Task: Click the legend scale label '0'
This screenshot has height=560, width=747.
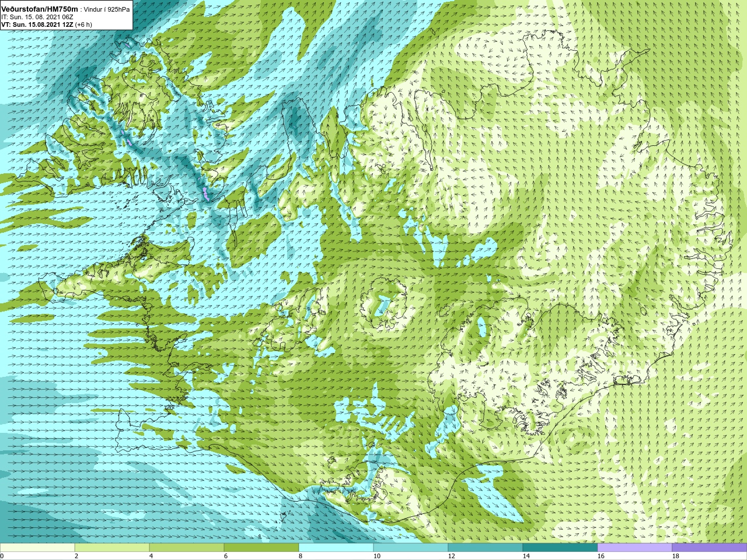Action: coord(2,556)
